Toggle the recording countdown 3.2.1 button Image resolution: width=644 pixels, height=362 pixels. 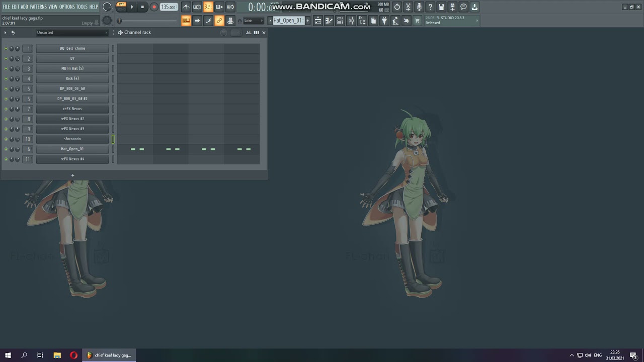(208, 7)
